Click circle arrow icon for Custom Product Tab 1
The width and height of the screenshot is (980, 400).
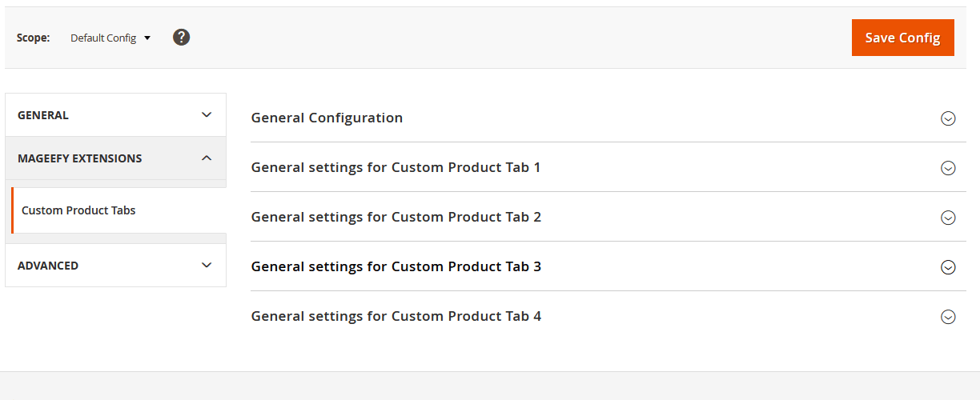[x=948, y=168]
